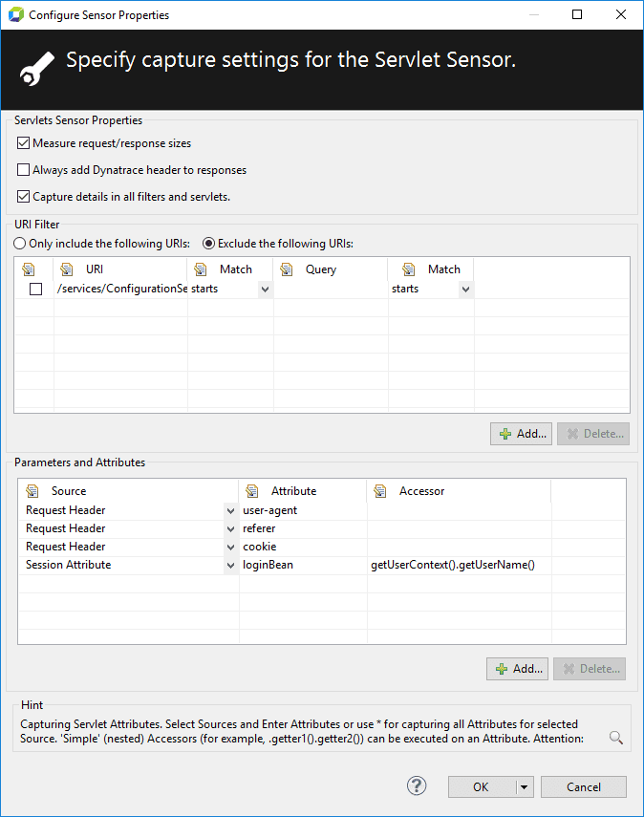
Task: Confirm with the OK button
Action: point(482,786)
